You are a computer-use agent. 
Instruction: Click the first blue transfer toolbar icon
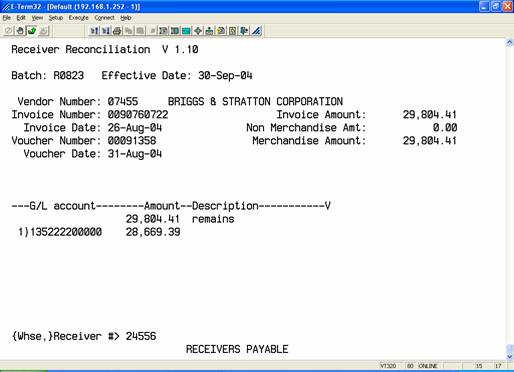tap(94, 31)
